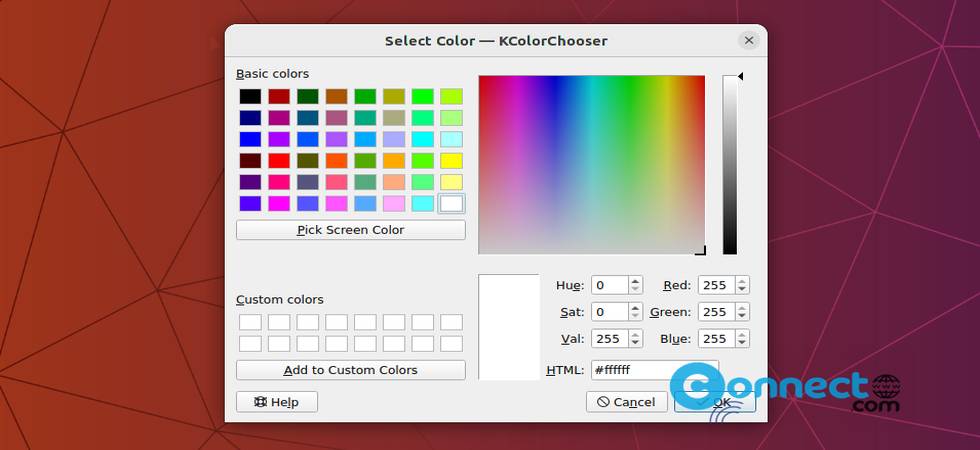The image size is (980, 450).
Task: Pick the pure red basic color swatch
Action: tap(278, 160)
